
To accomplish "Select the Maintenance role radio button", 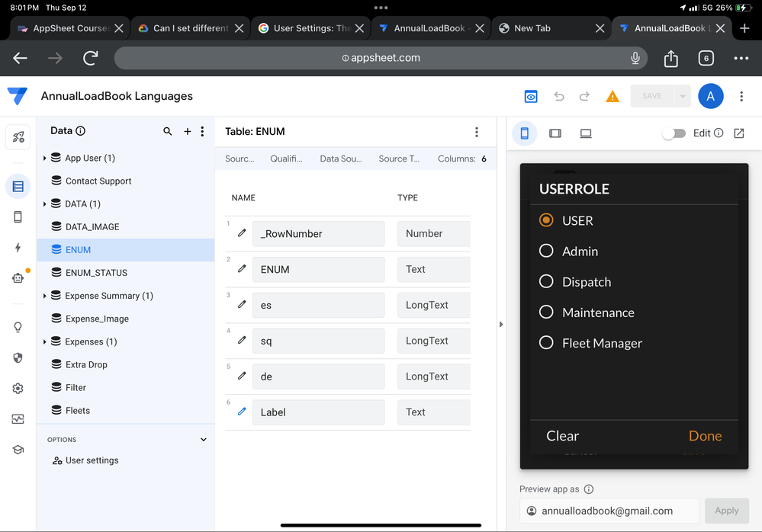I will pyautogui.click(x=546, y=312).
